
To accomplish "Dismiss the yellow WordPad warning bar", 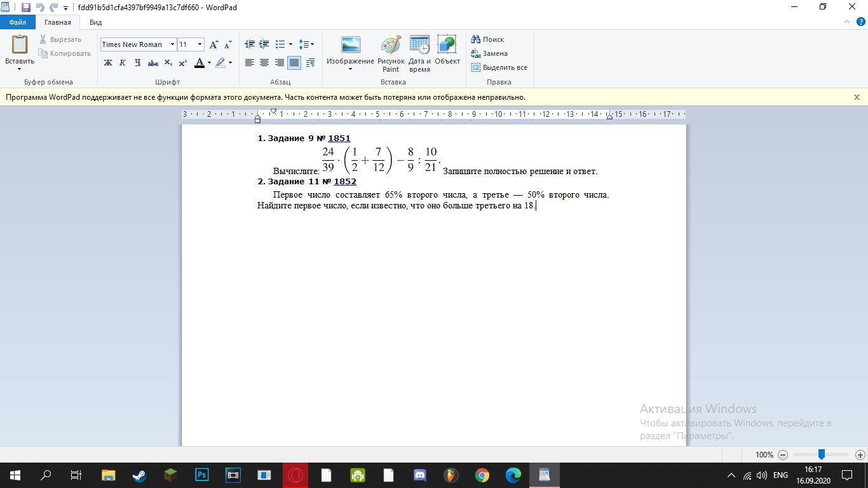I will click(x=857, y=97).
